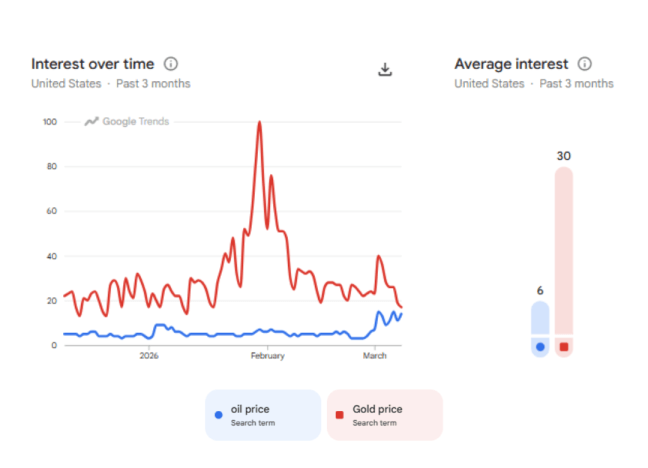Viewport: 648px width, 468px height.
Task: Click the average value 30 label
Action: (564, 156)
